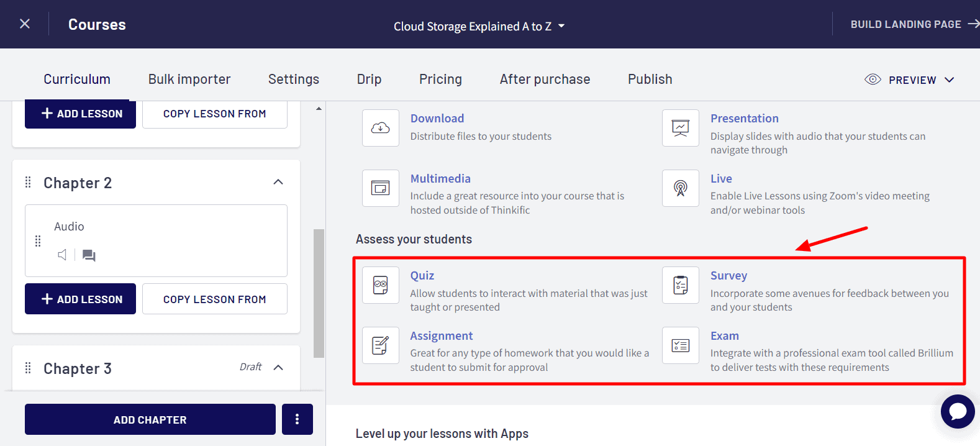Viewport: 980px width, 446px height.
Task: Click the discussion icon on Audio lesson
Action: pyautogui.click(x=89, y=255)
